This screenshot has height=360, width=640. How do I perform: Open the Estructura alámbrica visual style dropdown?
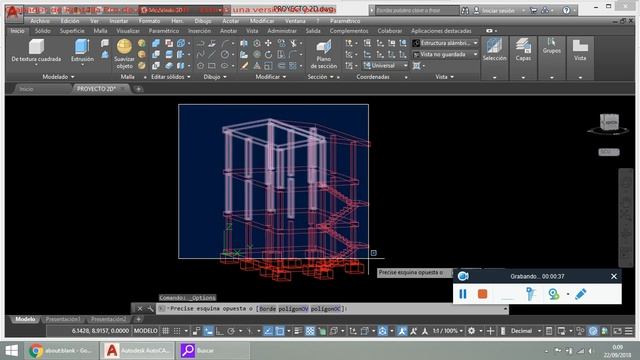click(x=445, y=43)
